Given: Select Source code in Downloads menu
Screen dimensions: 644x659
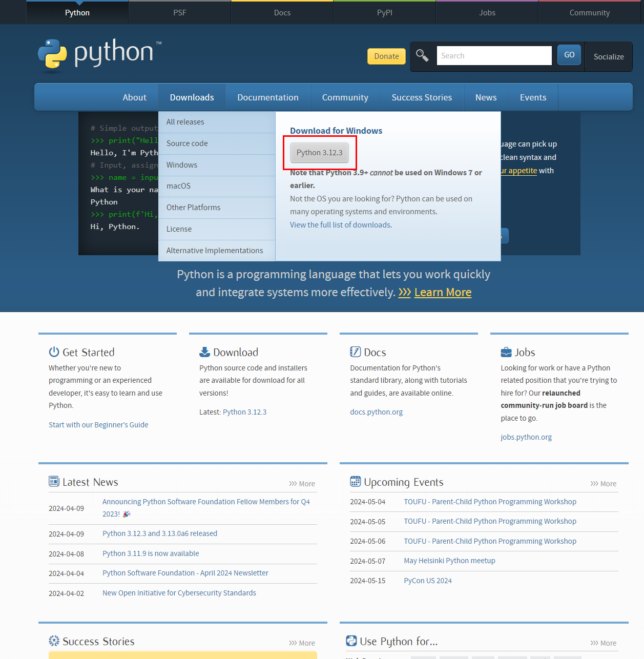Looking at the screenshot, I should click(217, 143).
